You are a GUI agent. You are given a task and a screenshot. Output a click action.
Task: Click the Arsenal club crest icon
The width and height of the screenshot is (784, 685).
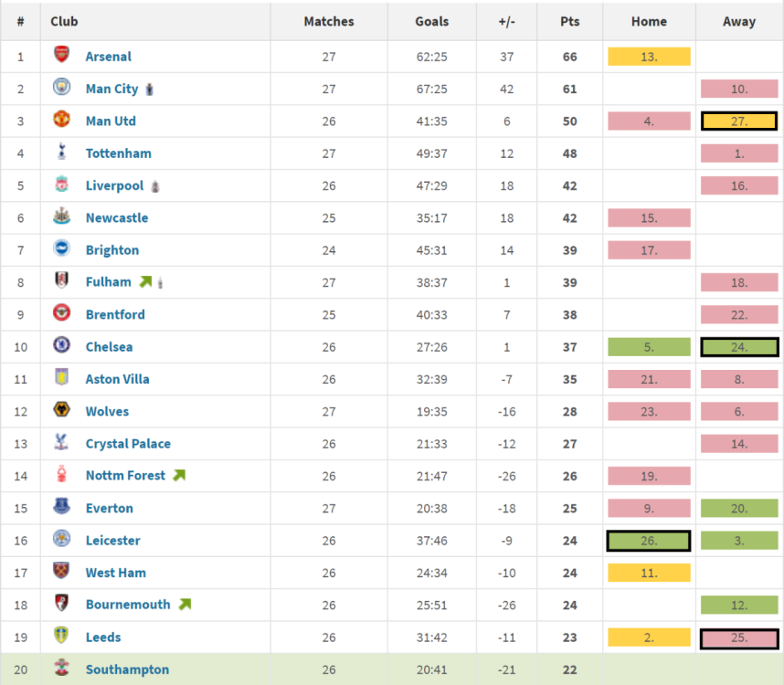(61, 56)
